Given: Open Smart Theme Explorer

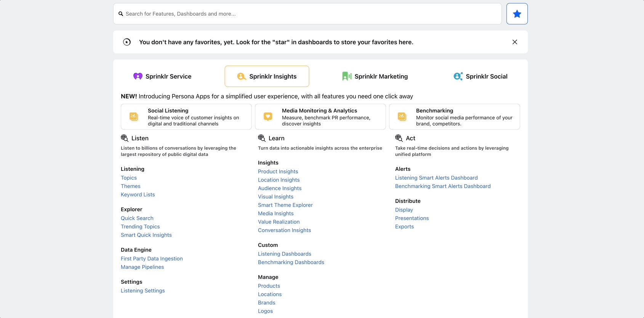Looking at the screenshot, I should tap(285, 205).
